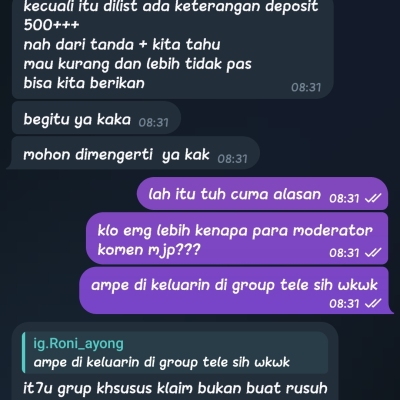Select message containing 'deposit 500+++'

point(173,48)
